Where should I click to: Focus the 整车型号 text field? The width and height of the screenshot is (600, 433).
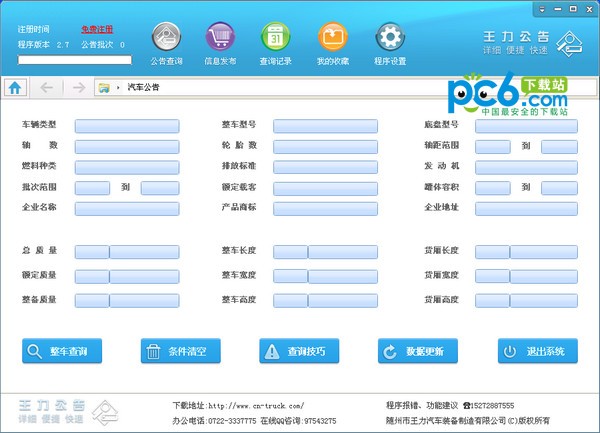(325, 126)
